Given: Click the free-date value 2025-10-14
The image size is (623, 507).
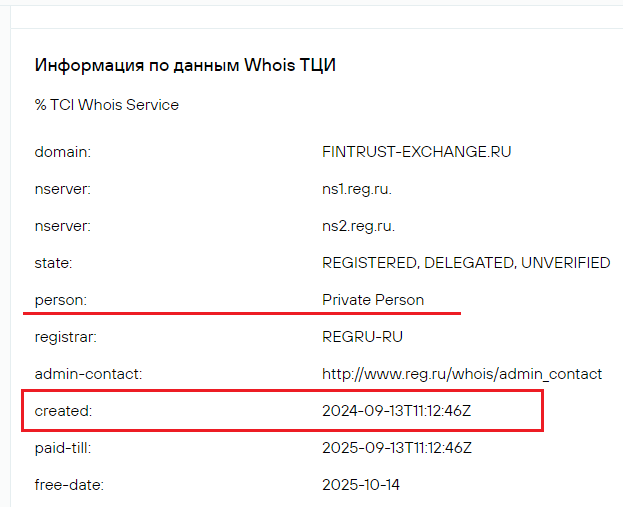Looking at the screenshot, I should coord(361,485).
